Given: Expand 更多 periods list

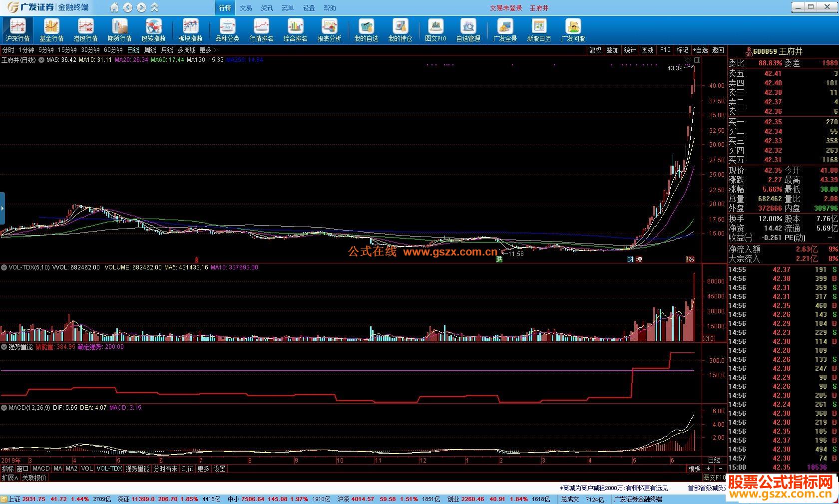Looking at the screenshot, I should [x=208, y=50].
